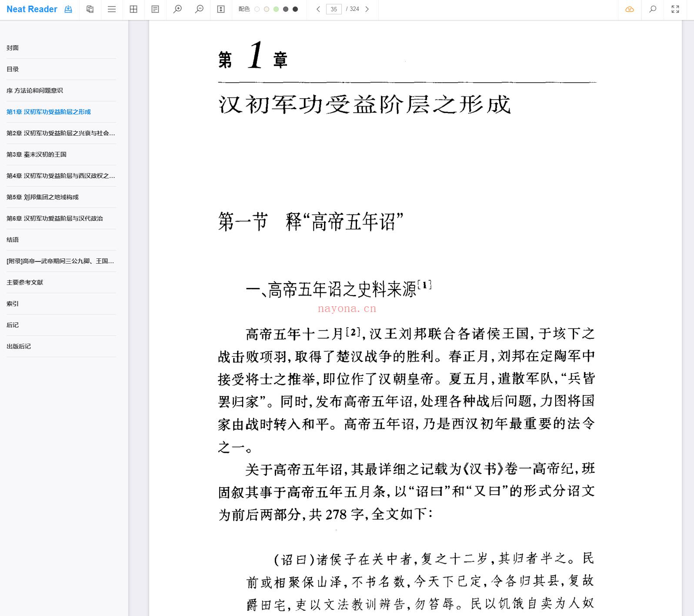Screen dimensions: 694x616
Task: Click the total pages text / 324
Action: [x=353, y=9]
